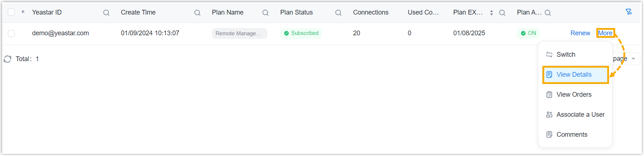This screenshot has width=644, height=156.
Task: Open the More actions dropdown
Action: click(x=605, y=33)
